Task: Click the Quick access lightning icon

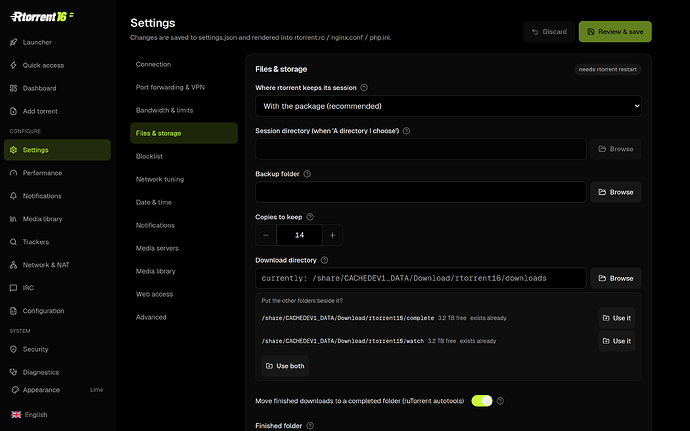Action: tap(13, 65)
